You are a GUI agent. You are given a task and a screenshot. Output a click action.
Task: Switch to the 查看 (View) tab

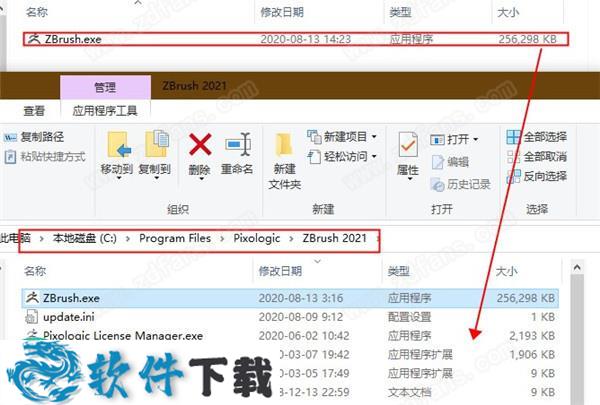(34, 111)
